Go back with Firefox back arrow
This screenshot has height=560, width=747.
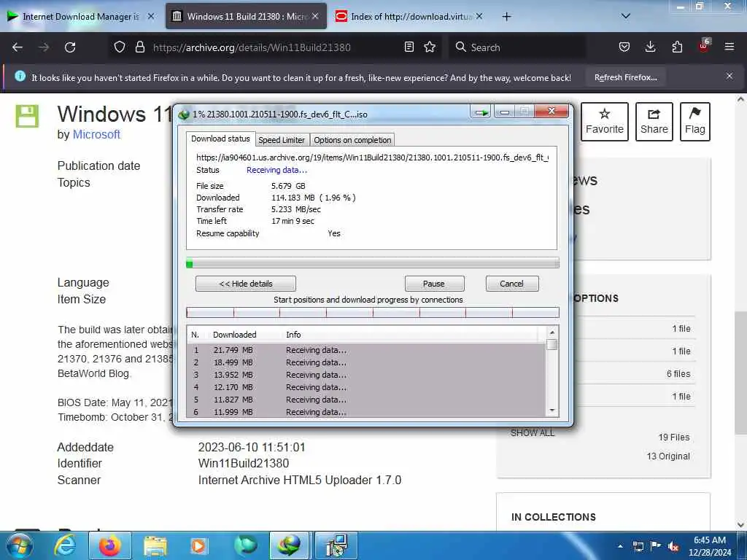18,47
